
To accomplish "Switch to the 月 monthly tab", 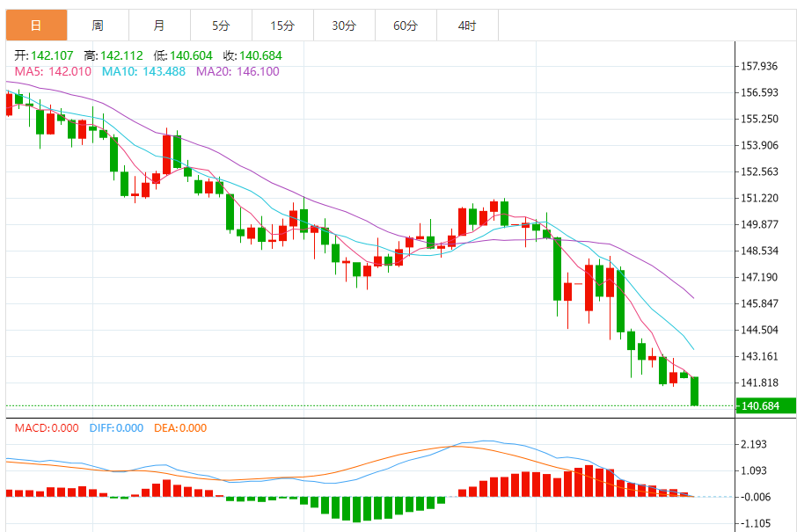I will [x=159, y=26].
